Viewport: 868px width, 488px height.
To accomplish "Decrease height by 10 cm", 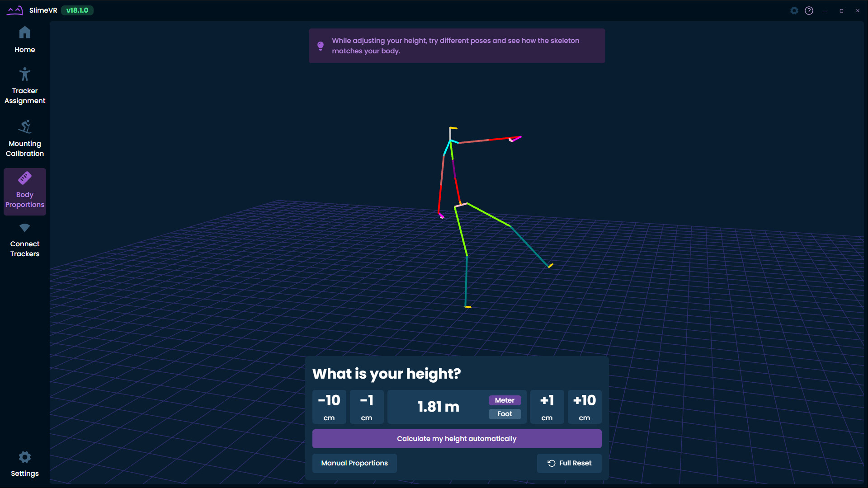I will (x=329, y=407).
